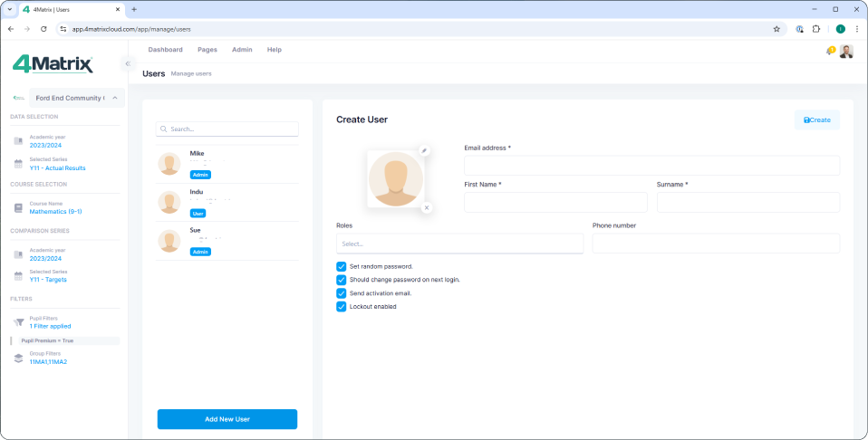The height and width of the screenshot is (440, 868).
Task: Click the Pupil Filters funnel icon
Action: (18, 322)
